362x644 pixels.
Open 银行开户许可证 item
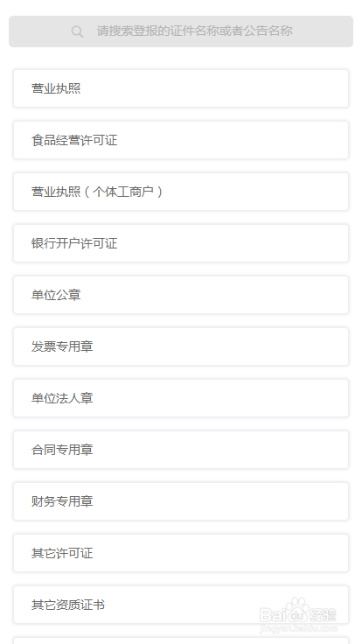[x=181, y=243]
